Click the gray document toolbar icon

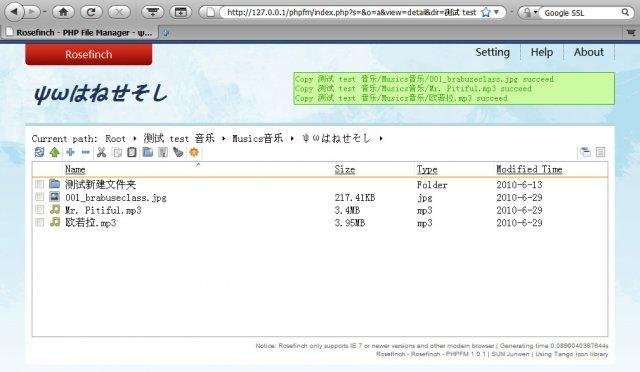click(x=163, y=152)
